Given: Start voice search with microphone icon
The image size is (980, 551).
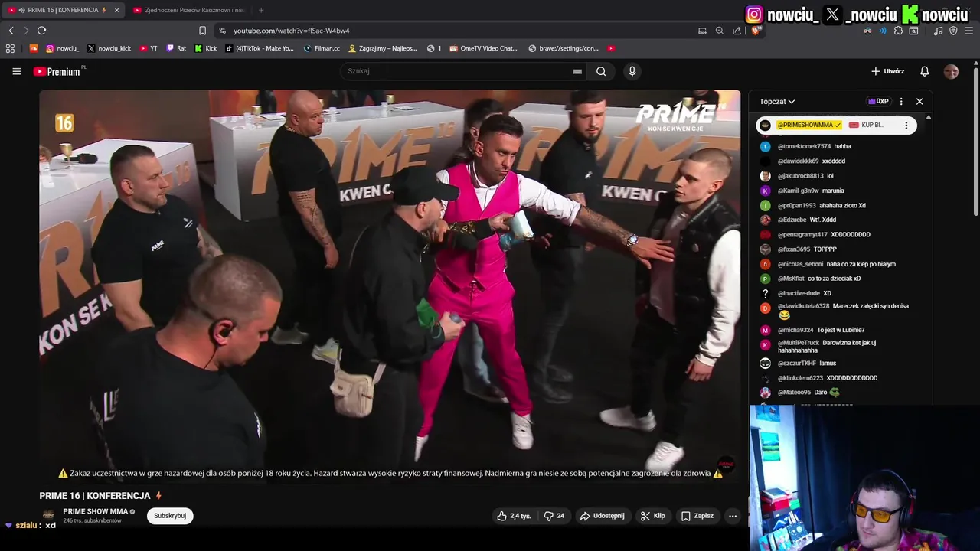Looking at the screenshot, I should 632,71.
